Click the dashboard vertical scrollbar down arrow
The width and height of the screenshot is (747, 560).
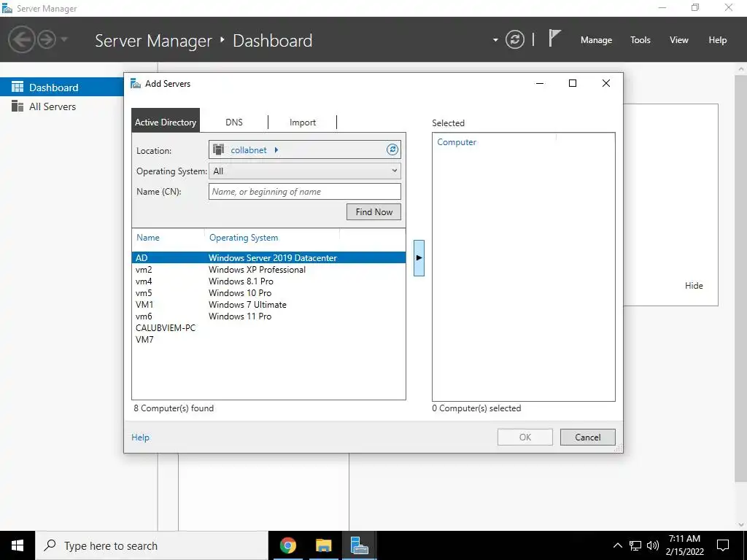pyautogui.click(x=740, y=524)
